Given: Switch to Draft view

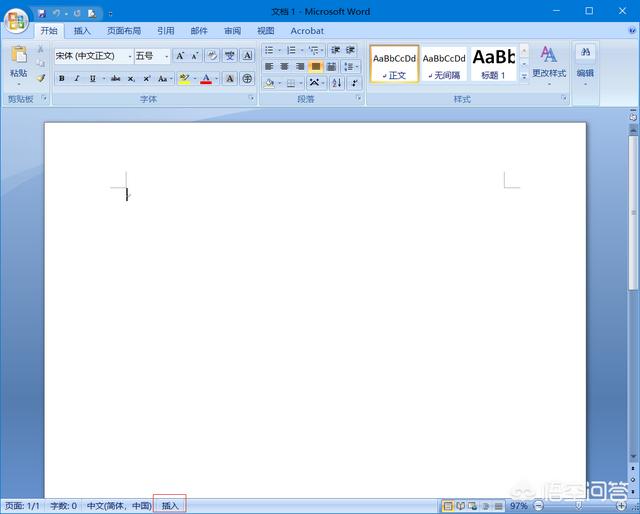Looking at the screenshot, I should [x=498, y=506].
